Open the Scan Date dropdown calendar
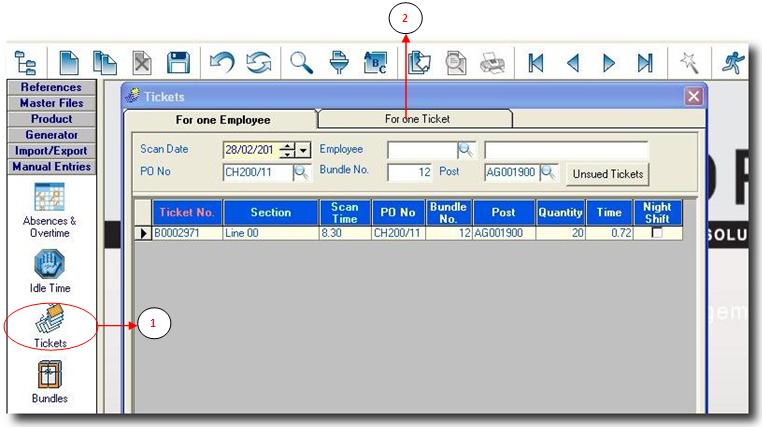This screenshot has height=427, width=762. 304,150
